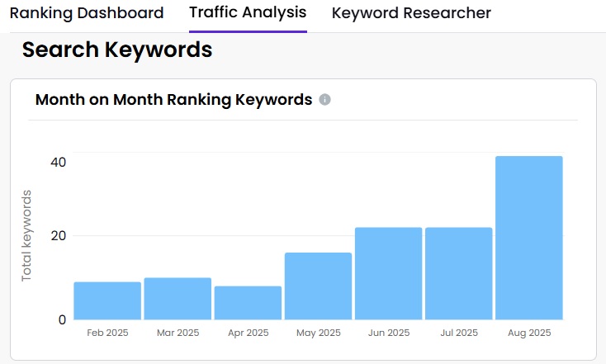The image size is (606, 364).
Task: Click the Jun 2025 axis label
Action: pos(388,333)
